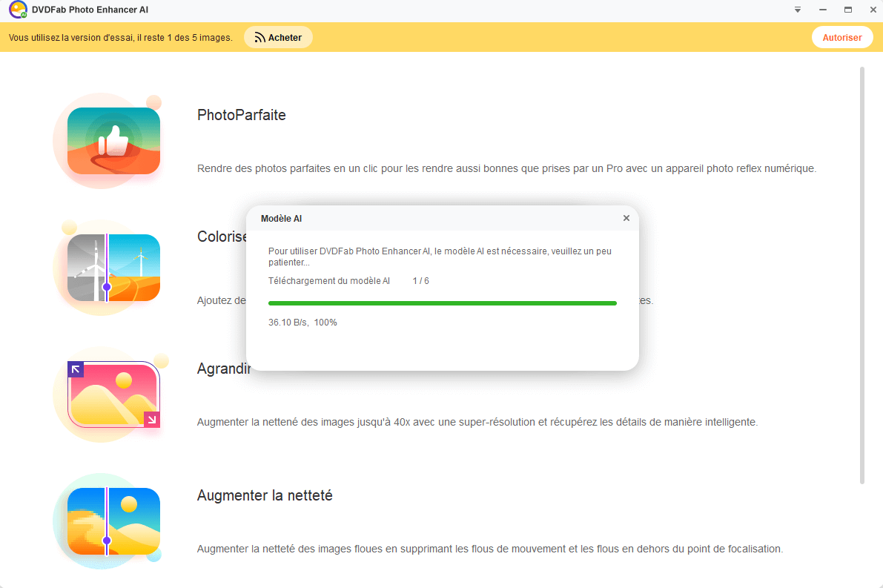Click the vertical scrollbar on the right
The width and height of the screenshot is (883, 588).
point(861,275)
